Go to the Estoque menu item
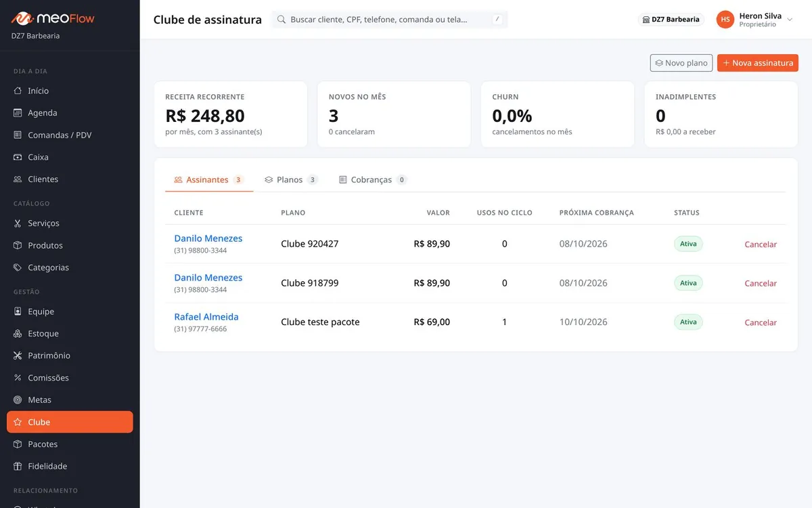 click(x=70, y=334)
